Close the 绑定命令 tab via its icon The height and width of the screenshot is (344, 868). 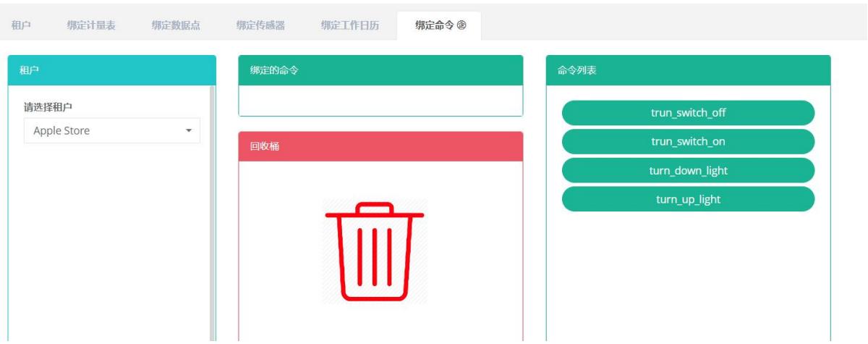tap(462, 25)
